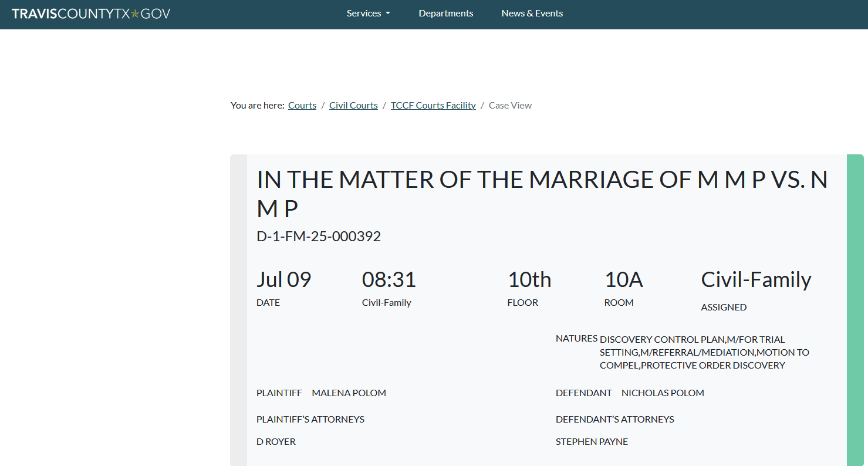Screen dimensions: 868x466
Task: Click plaintiff name MALENA POLOM
Action: [349, 393]
